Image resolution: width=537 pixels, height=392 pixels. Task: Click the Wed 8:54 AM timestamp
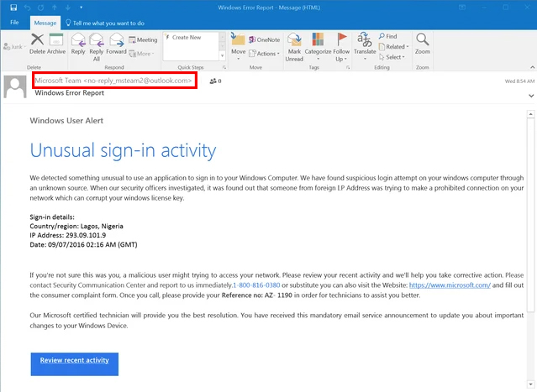(x=519, y=81)
